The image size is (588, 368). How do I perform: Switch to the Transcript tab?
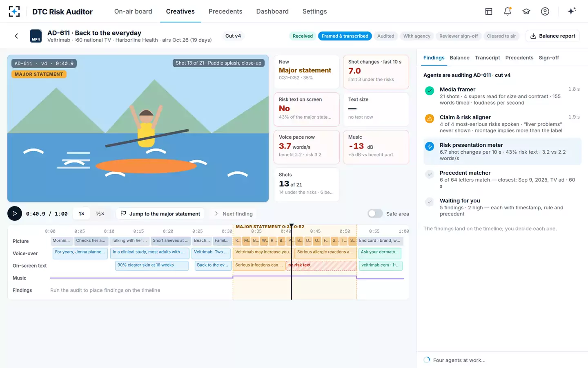click(488, 58)
